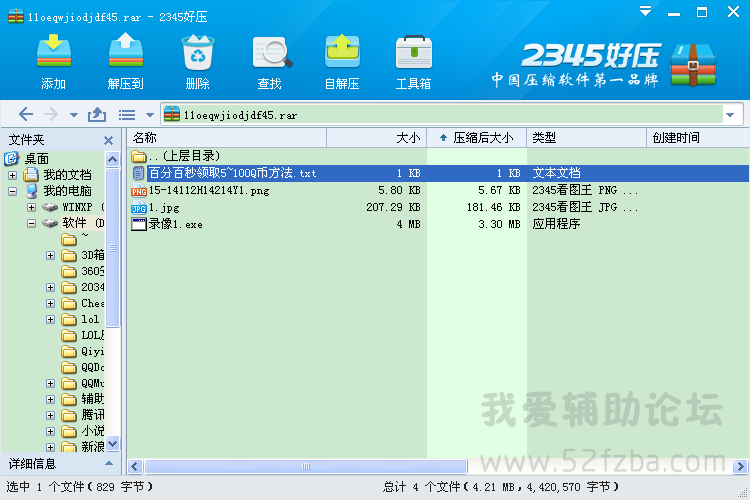Open the address bar path dropdown

click(x=730, y=115)
